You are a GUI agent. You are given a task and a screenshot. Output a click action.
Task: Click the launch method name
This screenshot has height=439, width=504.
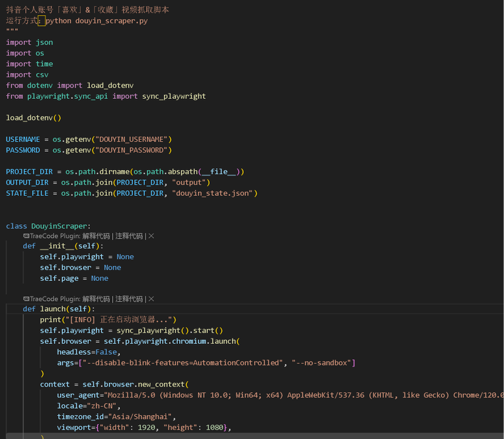[53, 309]
